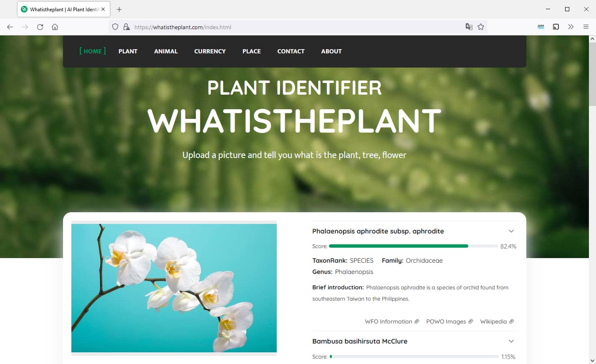The width and height of the screenshot is (596, 364).
Task: Minimize the browser window
Action: 548,9
